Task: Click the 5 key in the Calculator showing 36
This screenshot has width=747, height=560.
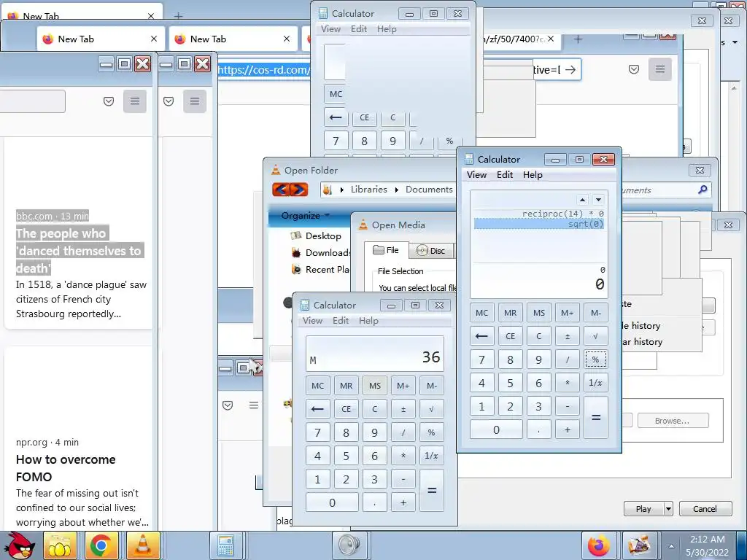Action: click(347, 456)
